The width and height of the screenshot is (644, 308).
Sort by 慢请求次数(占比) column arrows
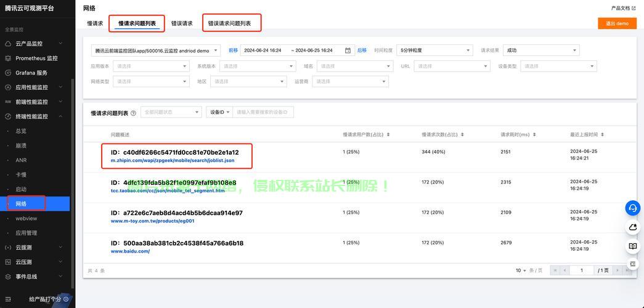(462, 135)
